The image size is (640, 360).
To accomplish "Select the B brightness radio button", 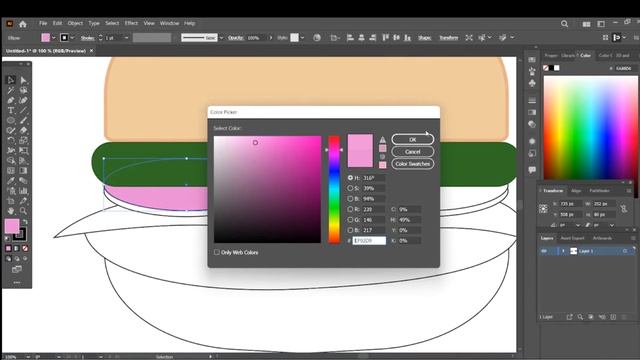I will pos(350,199).
